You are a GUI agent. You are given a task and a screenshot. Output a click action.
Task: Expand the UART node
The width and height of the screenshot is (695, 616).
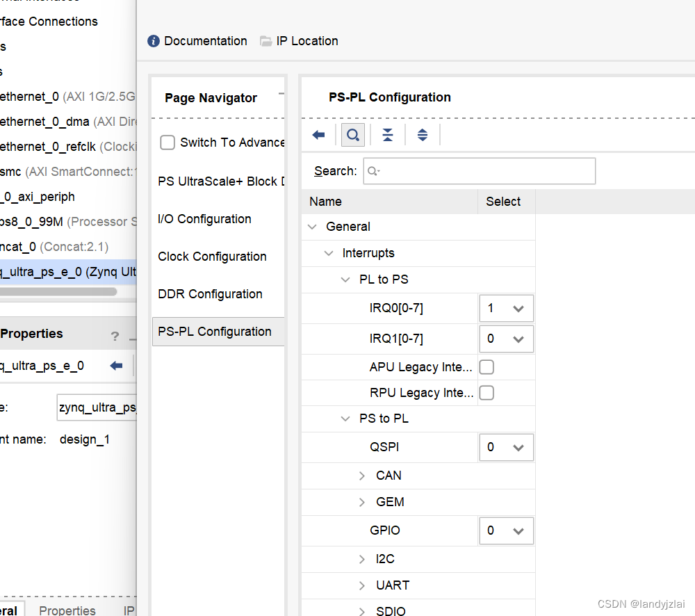(x=361, y=585)
